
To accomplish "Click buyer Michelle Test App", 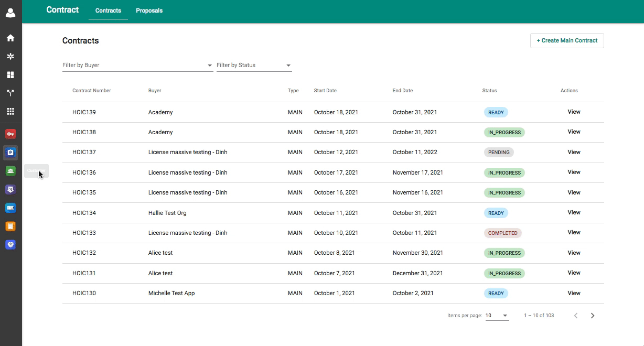I will [171, 293].
